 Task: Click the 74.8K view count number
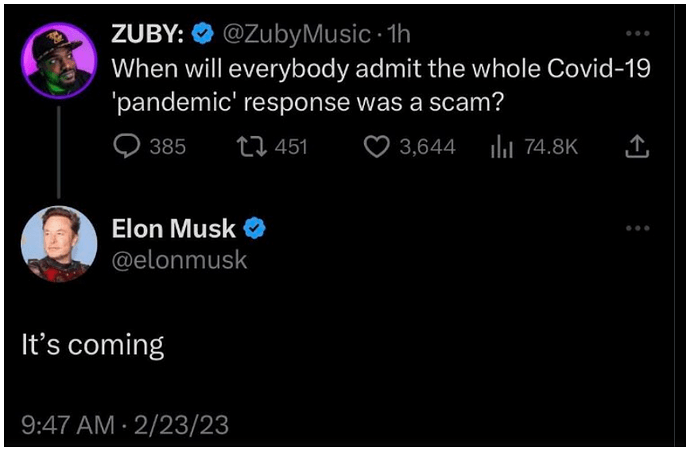pyautogui.click(x=550, y=147)
